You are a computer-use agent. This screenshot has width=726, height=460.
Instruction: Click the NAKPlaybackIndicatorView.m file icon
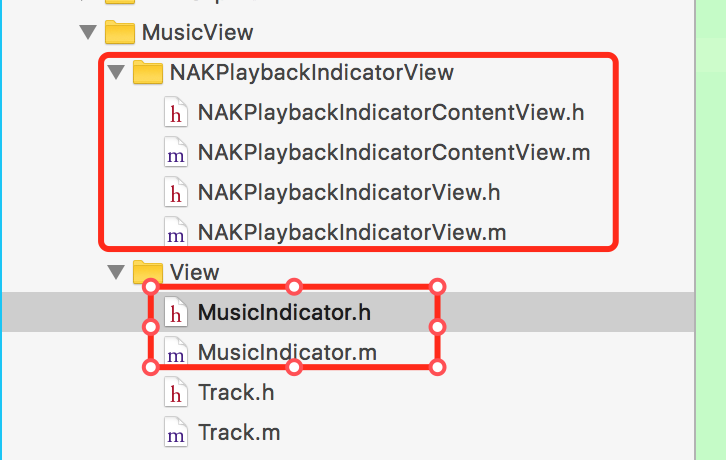coord(176,233)
